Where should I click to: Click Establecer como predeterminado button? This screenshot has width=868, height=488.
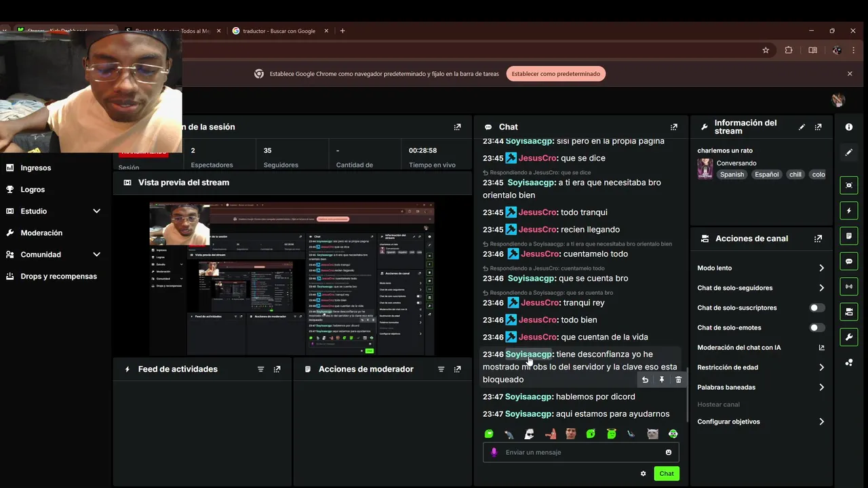pos(556,74)
